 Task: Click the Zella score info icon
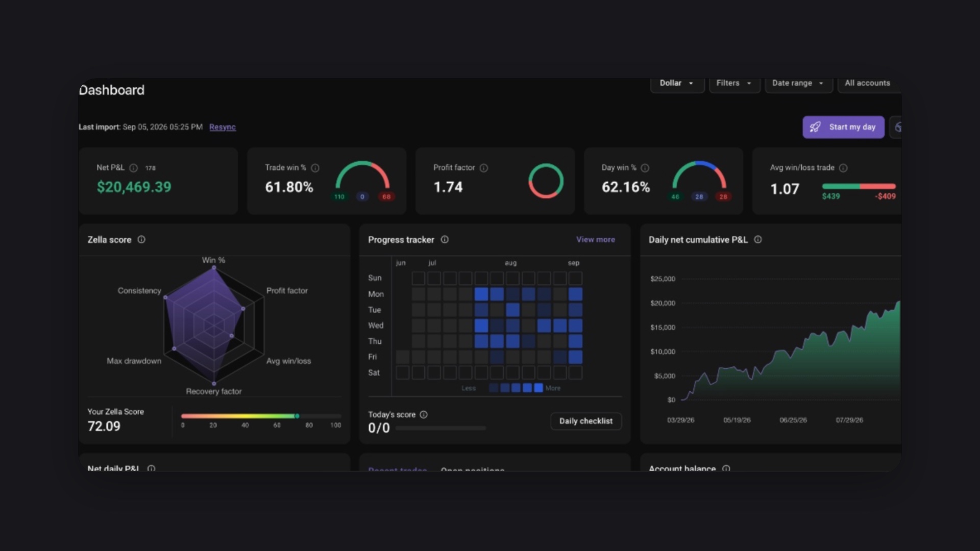[141, 239]
